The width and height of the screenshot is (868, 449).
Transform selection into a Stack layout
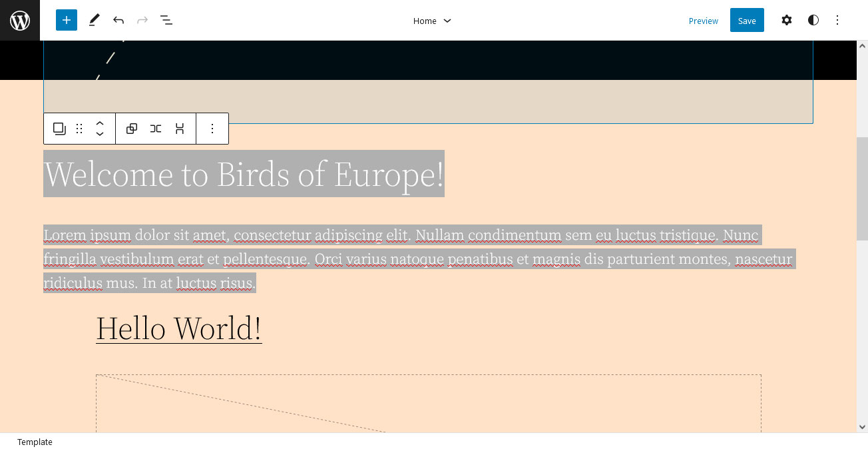179,128
